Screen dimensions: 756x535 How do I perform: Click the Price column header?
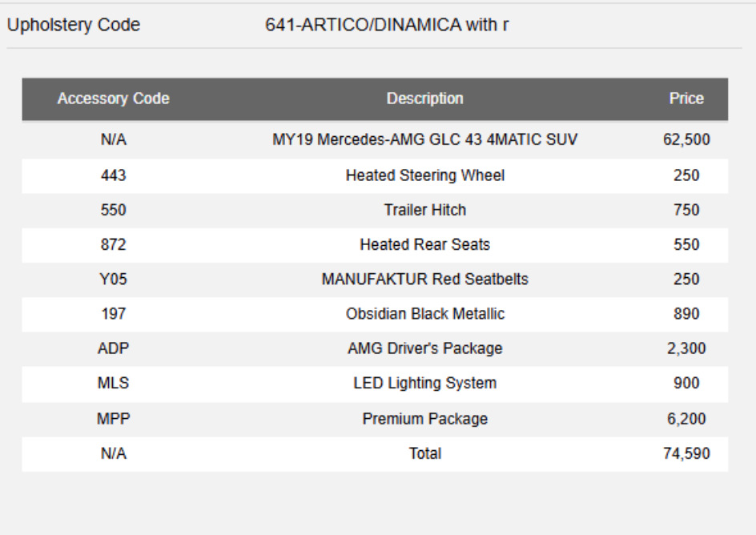[x=686, y=99]
